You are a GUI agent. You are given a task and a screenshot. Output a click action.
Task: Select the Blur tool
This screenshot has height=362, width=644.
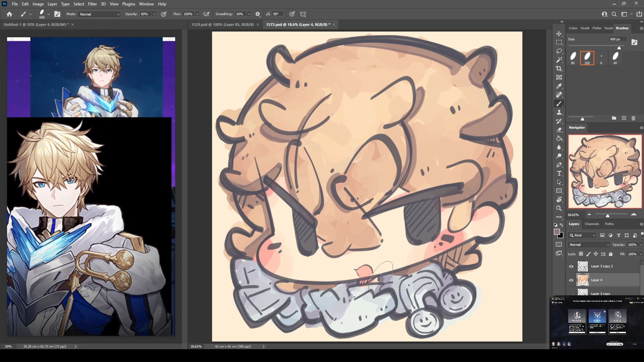pos(559,147)
